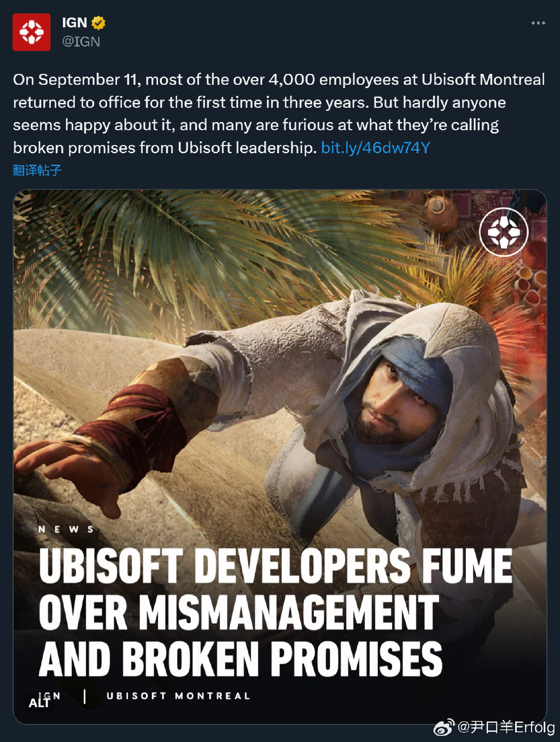Click the Weibo eye logo watermark
This screenshot has width=560, height=742.
click(444, 727)
